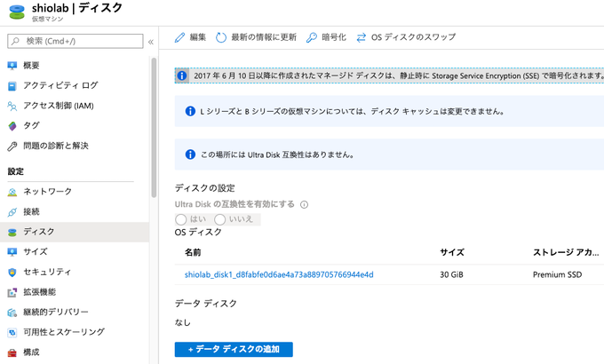Click 最新の情報に更新 toolbar button
This screenshot has height=364, width=604.
pyautogui.click(x=256, y=37)
